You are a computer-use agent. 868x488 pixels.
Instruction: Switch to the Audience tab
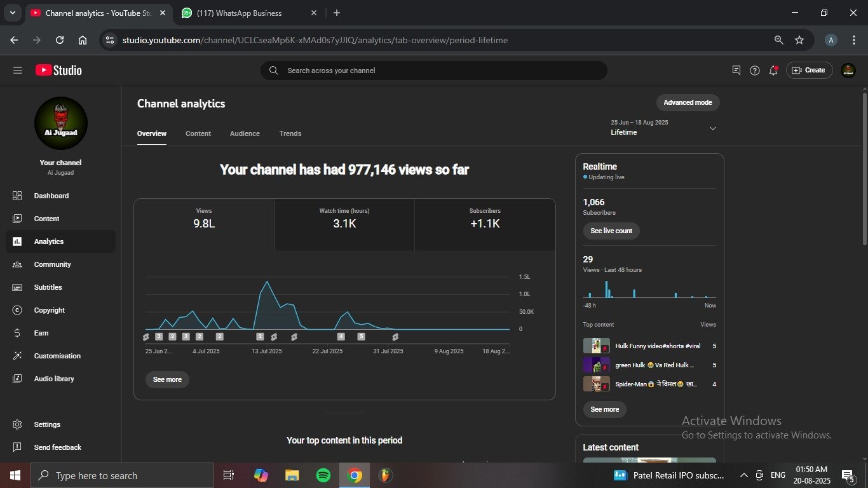click(245, 133)
